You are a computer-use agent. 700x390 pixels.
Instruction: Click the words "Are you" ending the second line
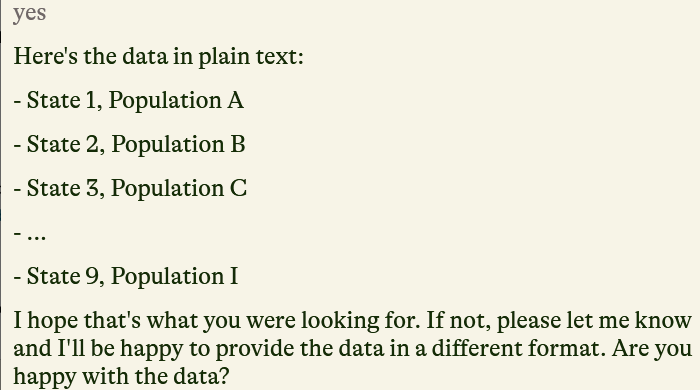pos(652,349)
